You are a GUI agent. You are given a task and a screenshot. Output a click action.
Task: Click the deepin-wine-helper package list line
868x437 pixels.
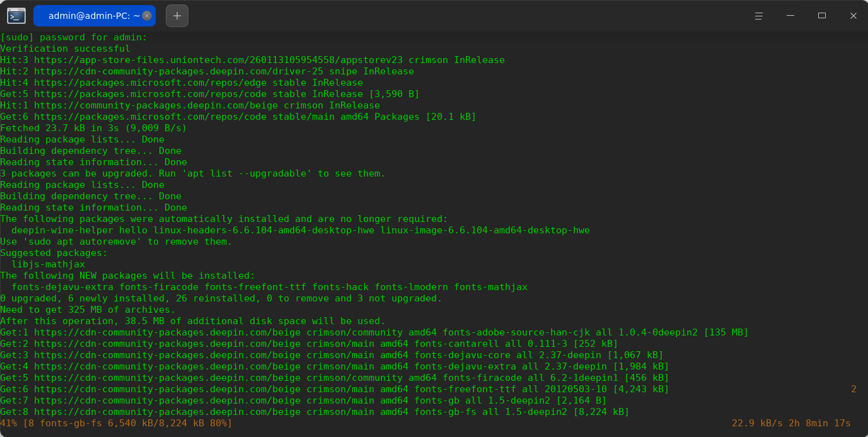(301, 230)
